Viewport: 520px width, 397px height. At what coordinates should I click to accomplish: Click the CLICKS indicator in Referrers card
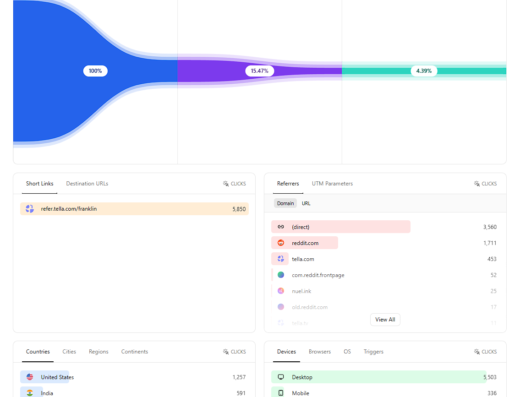486,184
